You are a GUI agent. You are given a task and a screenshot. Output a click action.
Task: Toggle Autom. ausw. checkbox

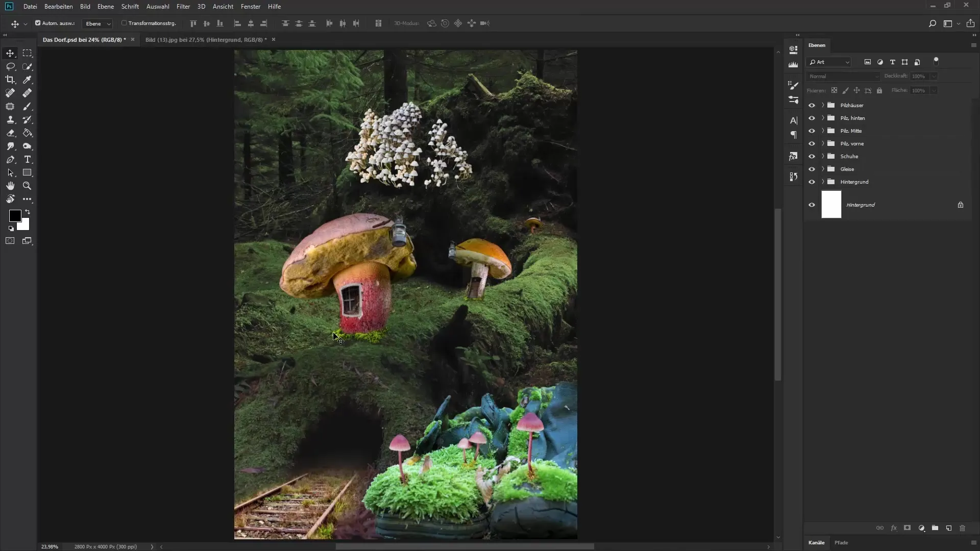coord(38,23)
